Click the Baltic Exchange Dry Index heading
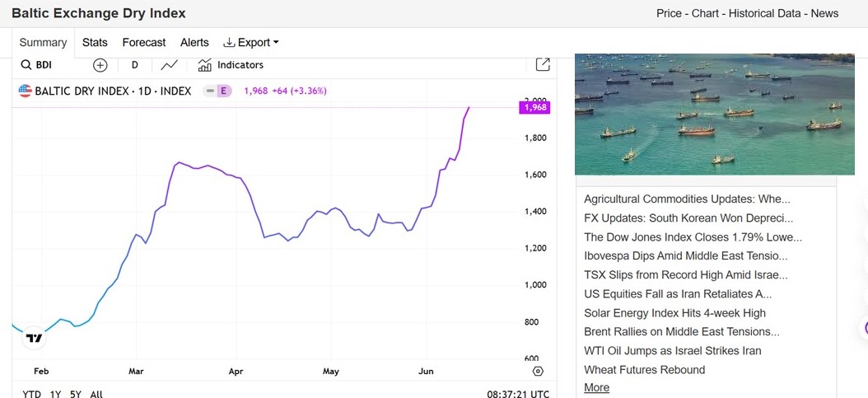Screen dimensions: 868x398 (x=99, y=13)
